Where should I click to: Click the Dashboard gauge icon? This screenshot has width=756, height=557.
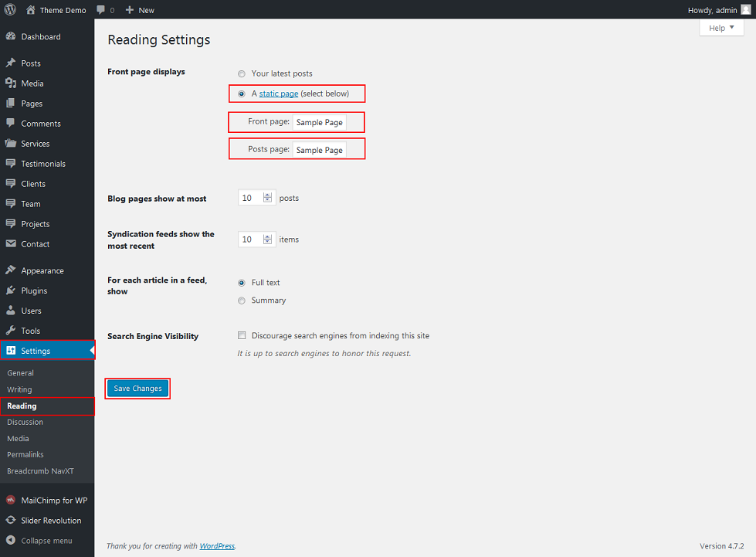(11, 37)
